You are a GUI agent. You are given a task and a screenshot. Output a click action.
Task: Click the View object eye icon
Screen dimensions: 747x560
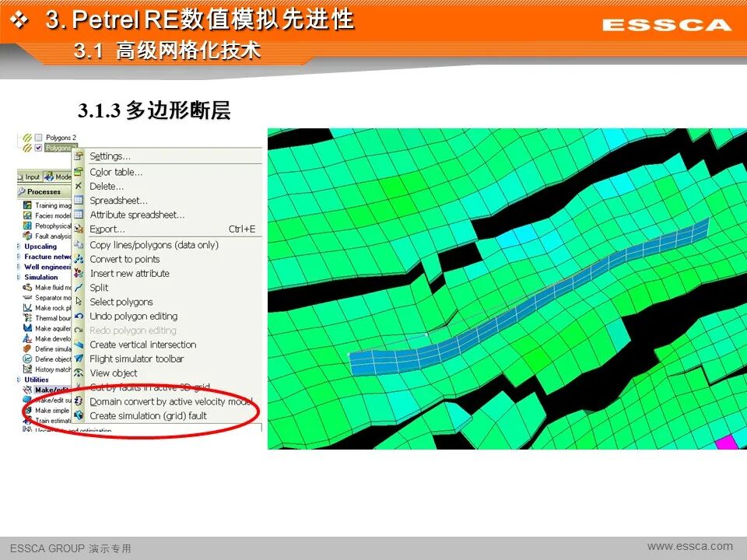click(79, 373)
